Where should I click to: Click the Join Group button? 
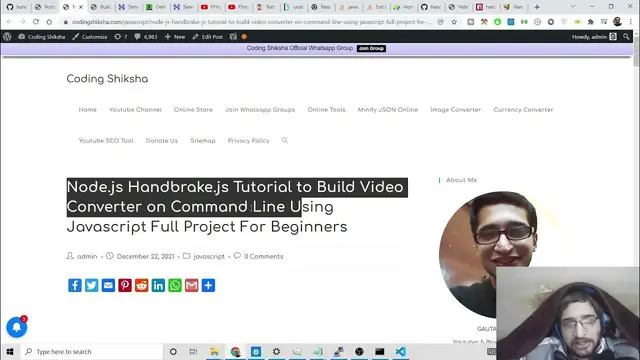pyautogui.click(x=371, y=48)
